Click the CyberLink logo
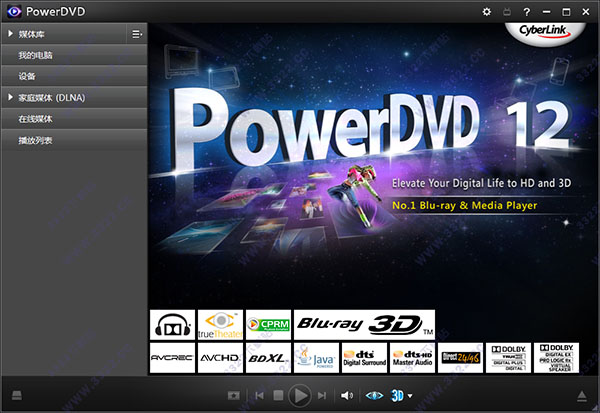This screenshot has width=600, height=413. coord(545,33)
